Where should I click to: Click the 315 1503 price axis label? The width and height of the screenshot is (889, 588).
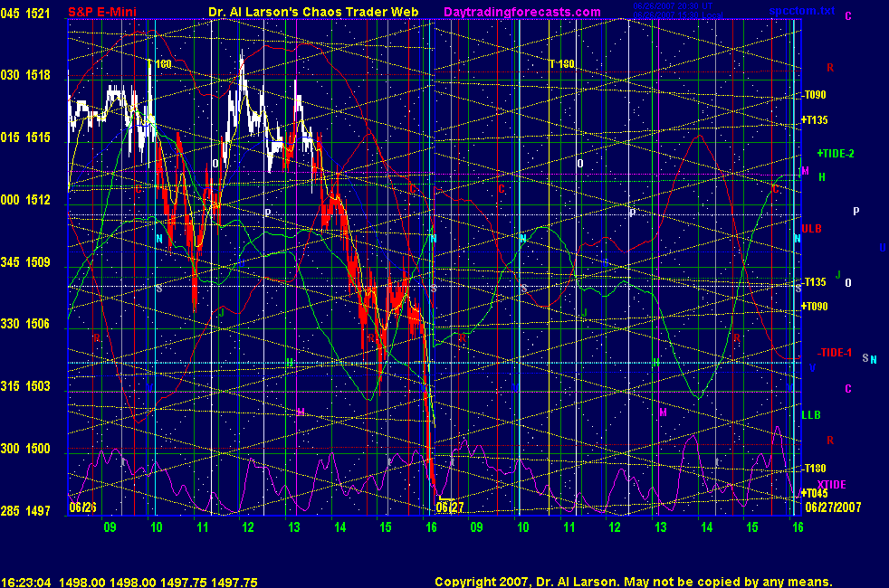(25, 385)
